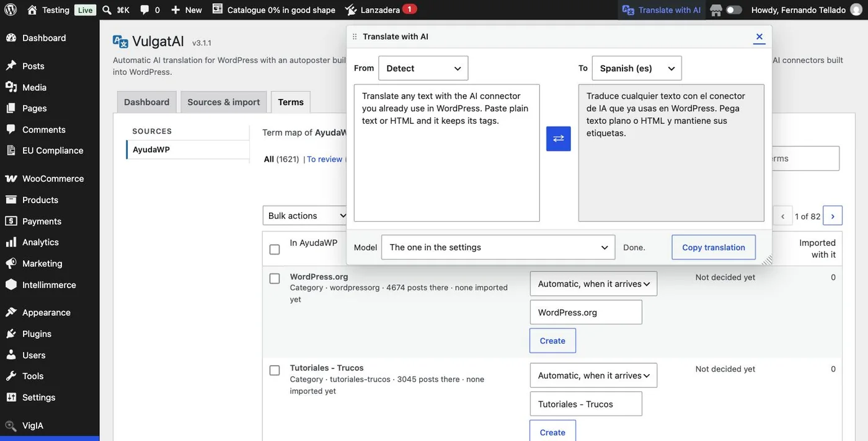Screen dimensions: 868x441
Task: Swap source and target languages
Action: (559, 139)
